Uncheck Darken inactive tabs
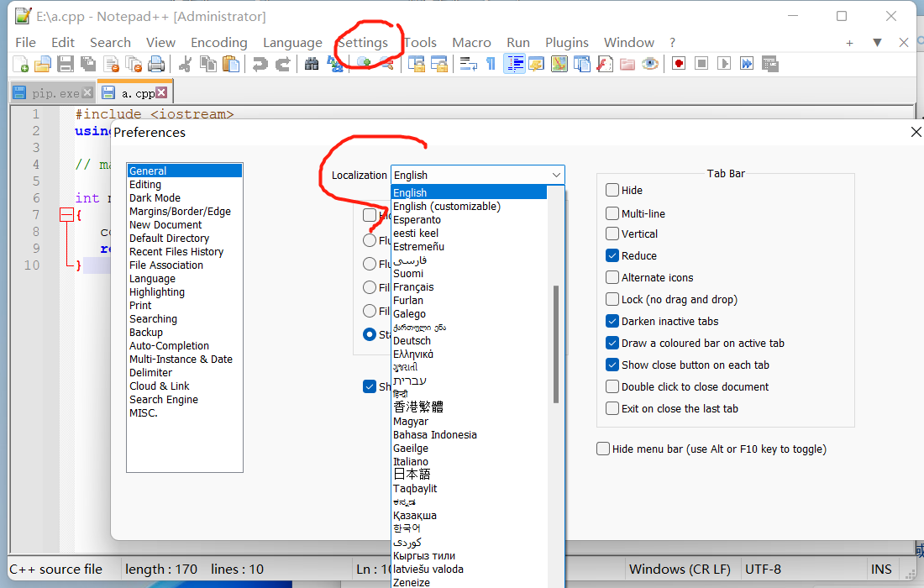This screenshot has height=588, width=924. point(612,321)
